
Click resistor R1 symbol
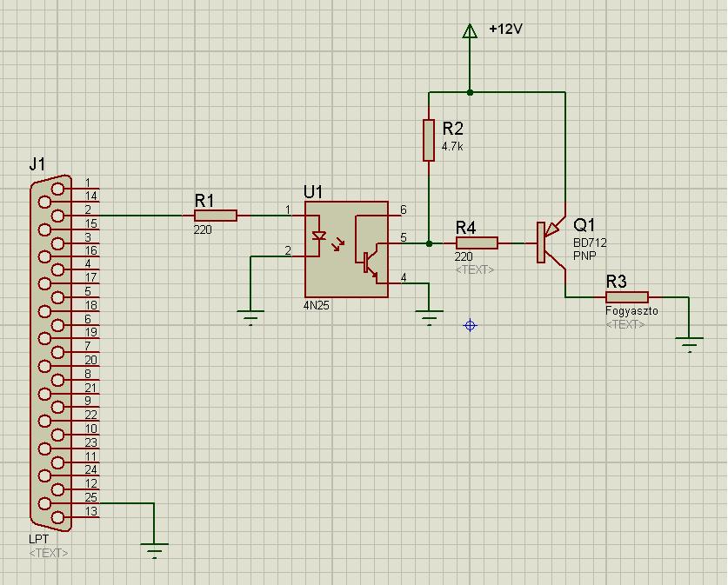click(x=216, y=216)
